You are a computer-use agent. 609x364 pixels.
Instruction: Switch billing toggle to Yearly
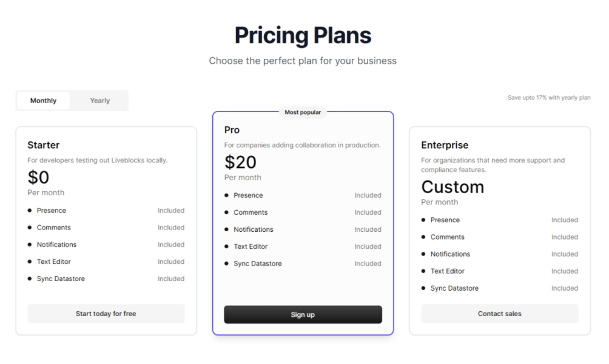tap(100, 101)
